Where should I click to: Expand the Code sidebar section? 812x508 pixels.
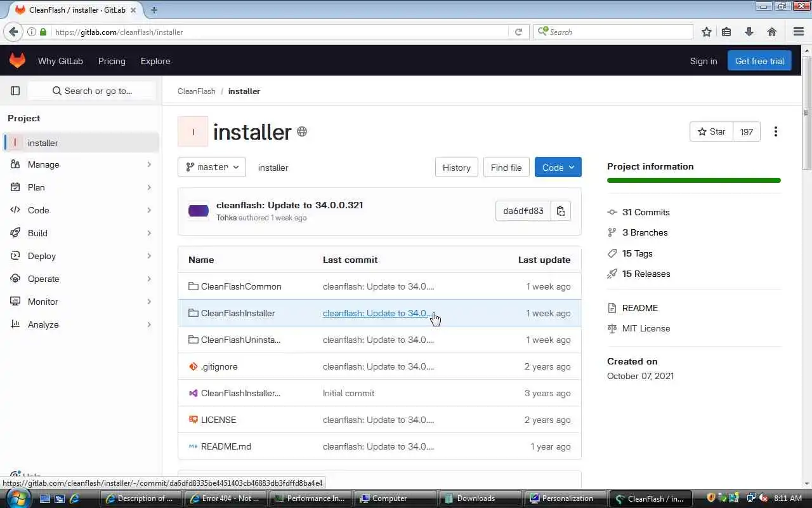point(81,210)
